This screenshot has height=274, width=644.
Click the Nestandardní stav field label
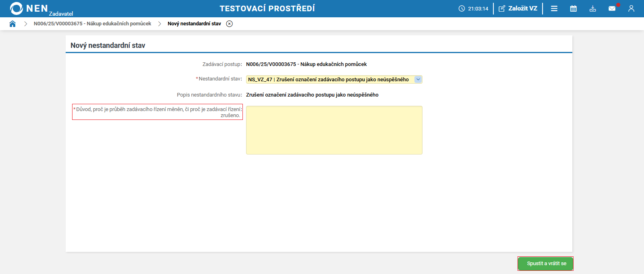click(219, 79)
